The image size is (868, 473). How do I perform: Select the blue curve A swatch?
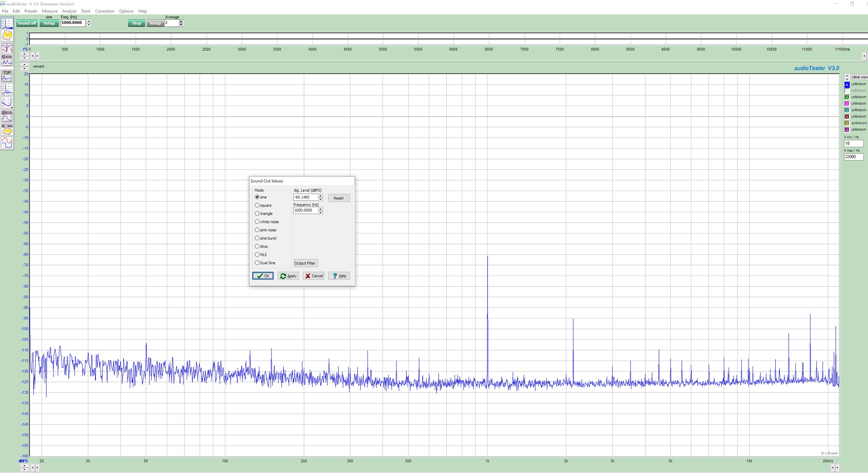pos(847,84)
